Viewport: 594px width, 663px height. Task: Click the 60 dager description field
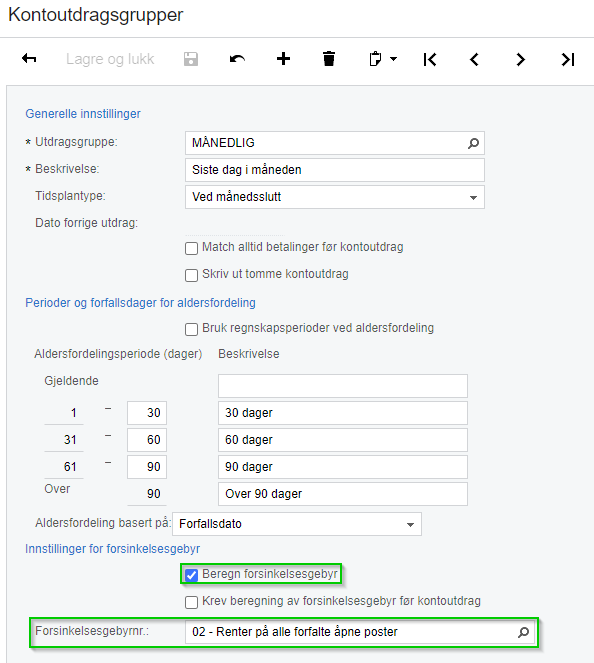[343, 440]
